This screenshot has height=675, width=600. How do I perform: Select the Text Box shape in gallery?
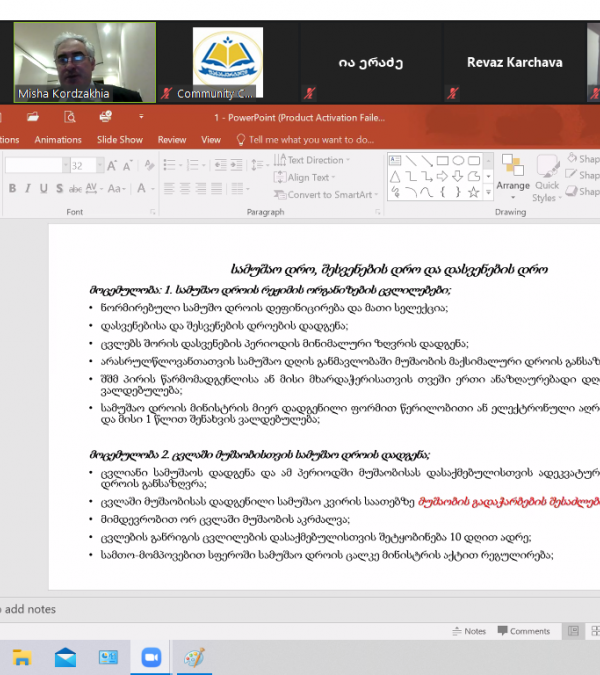click(395, 161)
